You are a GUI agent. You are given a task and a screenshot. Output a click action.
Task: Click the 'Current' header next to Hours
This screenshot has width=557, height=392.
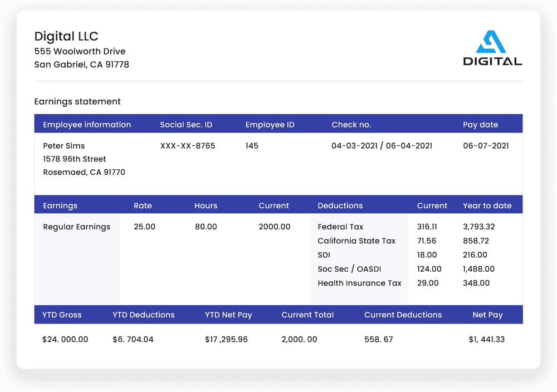[273, 205]
